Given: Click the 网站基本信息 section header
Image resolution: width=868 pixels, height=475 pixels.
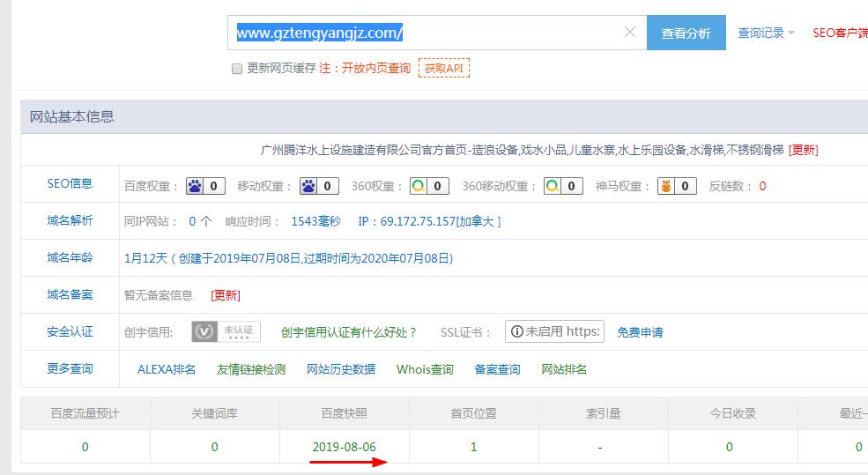Looking at the screenshot, I should [x=72, y=117].
